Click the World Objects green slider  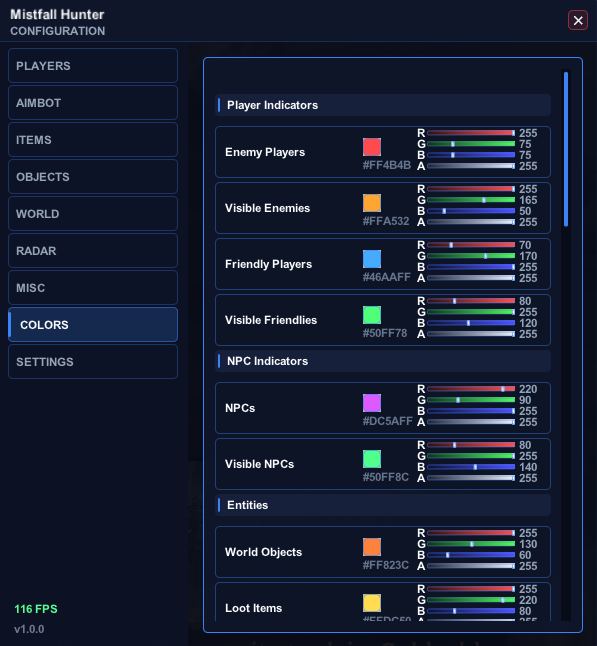click(471, 544)
